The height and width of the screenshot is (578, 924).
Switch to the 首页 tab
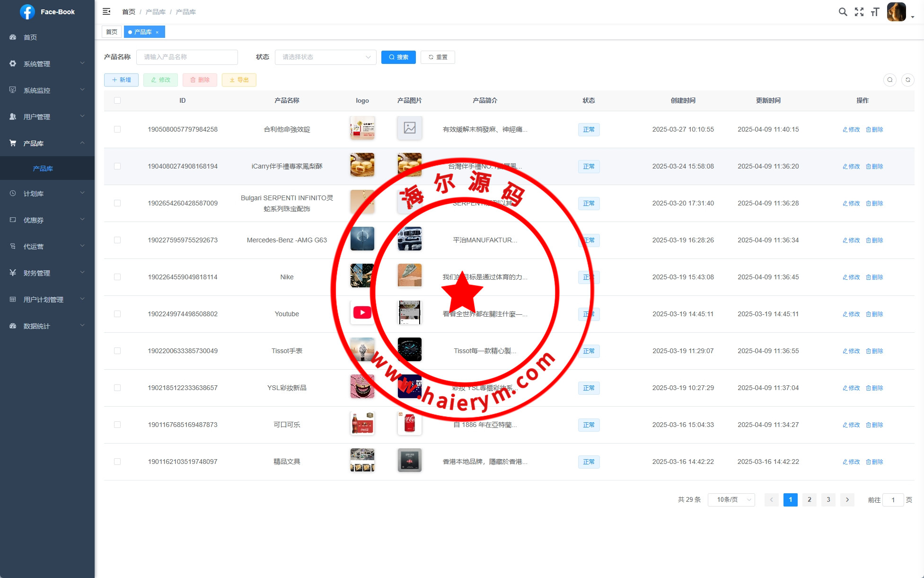coord(112,32)
